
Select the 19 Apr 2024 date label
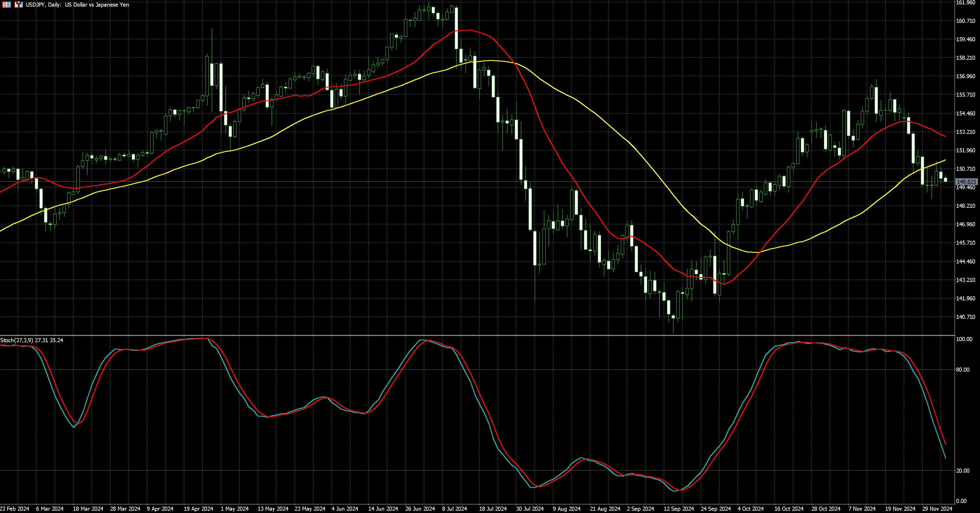[198, 509]
